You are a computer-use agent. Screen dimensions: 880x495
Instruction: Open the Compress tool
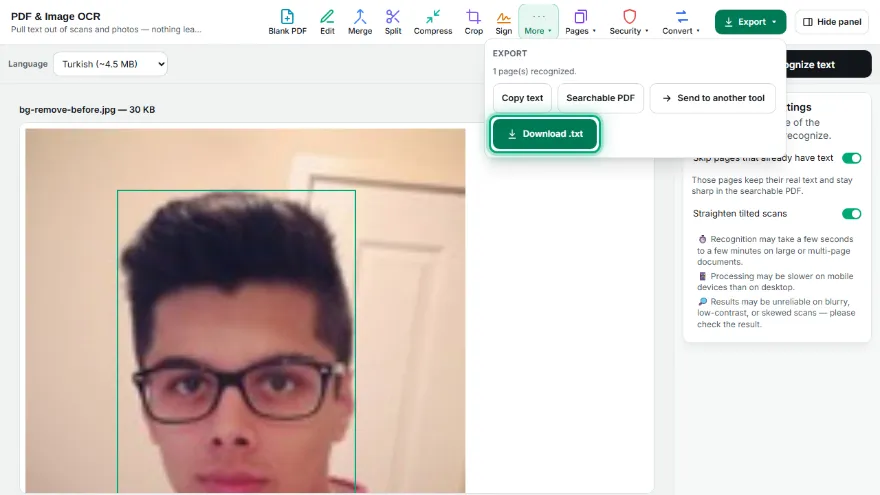(x=433, y=22)
